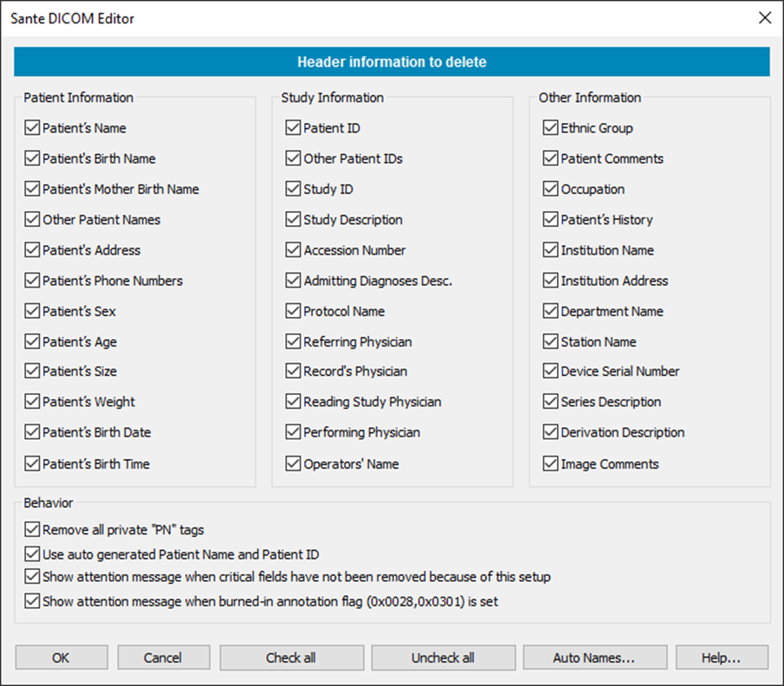Toggle the Accession Number checkbox
The image size is (784, 686).
(x=293, y=250)
